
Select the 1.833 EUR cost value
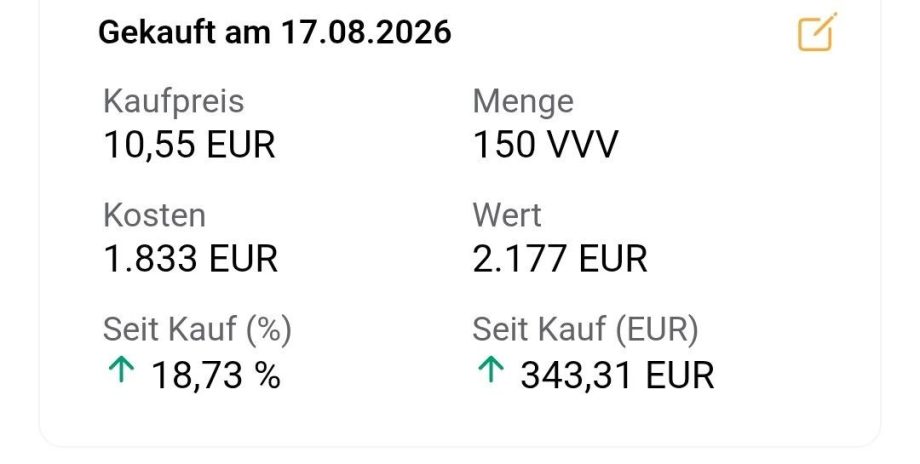coord(191,259)
